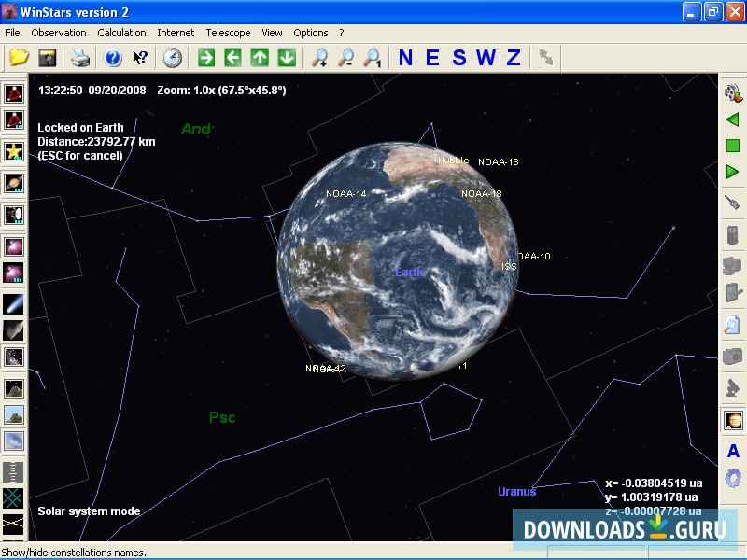Move view left with green arrow

233,58
